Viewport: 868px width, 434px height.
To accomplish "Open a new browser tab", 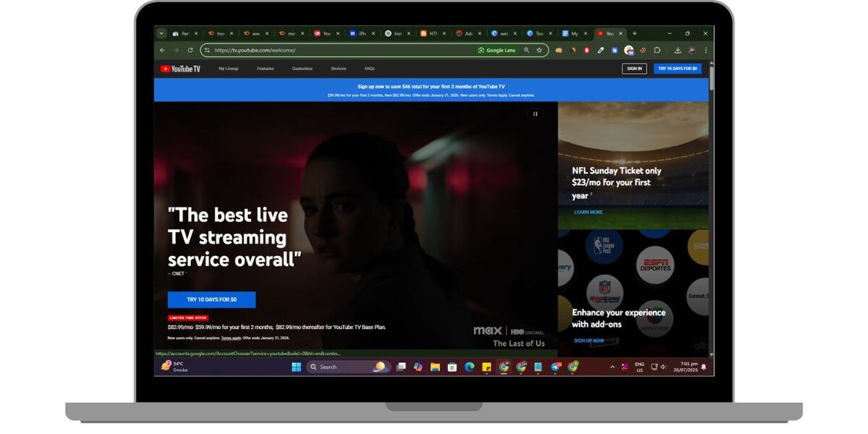I will 634,33.
